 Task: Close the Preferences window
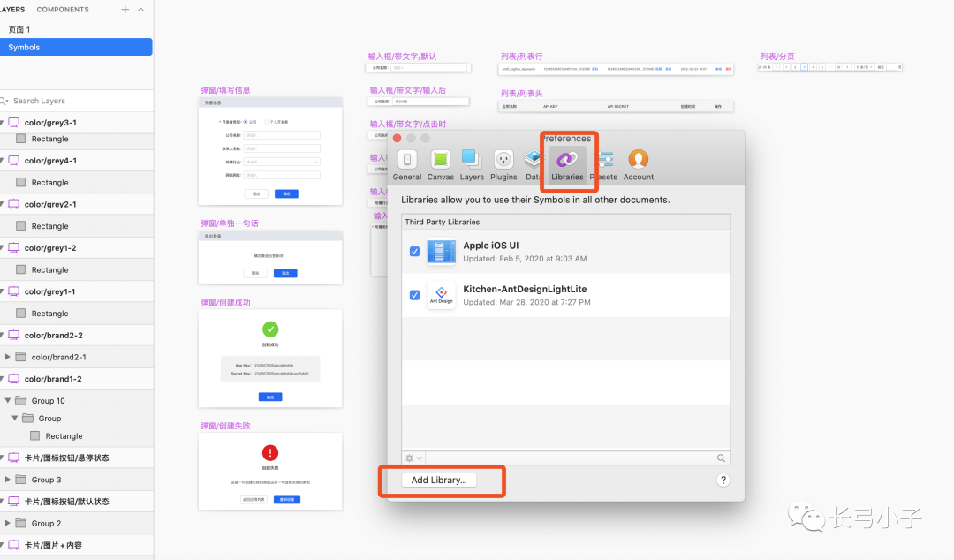(397, 138)
